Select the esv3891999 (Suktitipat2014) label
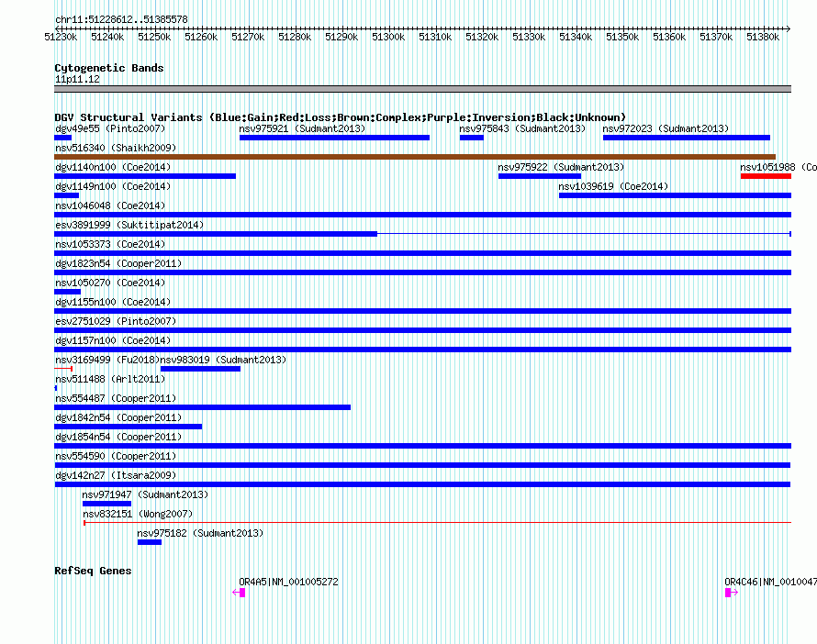The width and height of the screenshot is (817, 644). [x=129, y=225]
